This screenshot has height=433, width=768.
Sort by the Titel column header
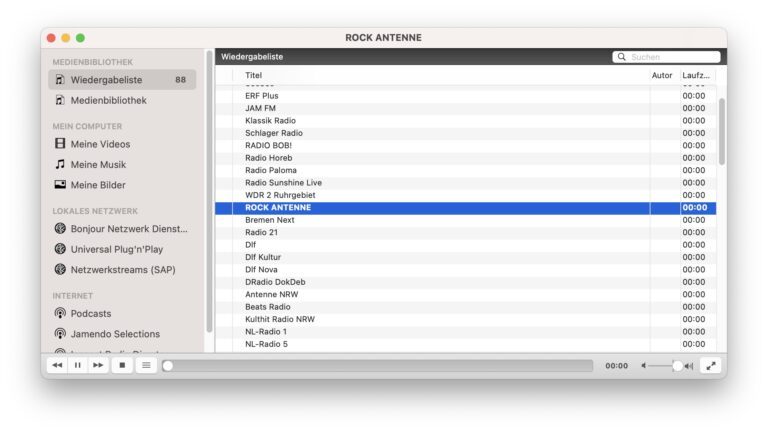point(253,75)
